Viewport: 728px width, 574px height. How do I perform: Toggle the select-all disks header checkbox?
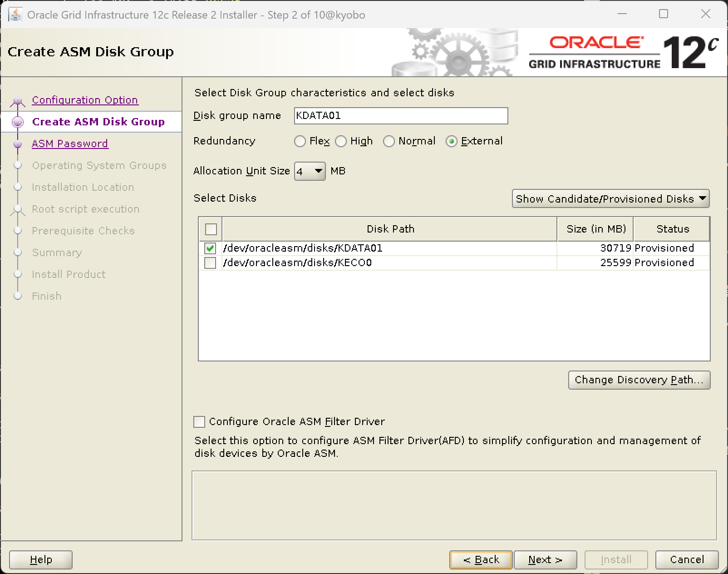click(211, 229)
